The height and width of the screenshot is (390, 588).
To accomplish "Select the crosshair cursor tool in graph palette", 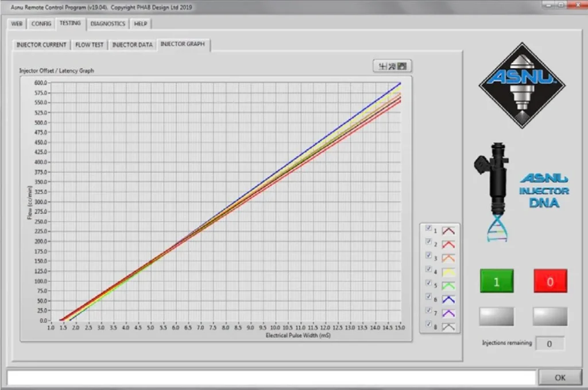I will click(x=381, y=67).
